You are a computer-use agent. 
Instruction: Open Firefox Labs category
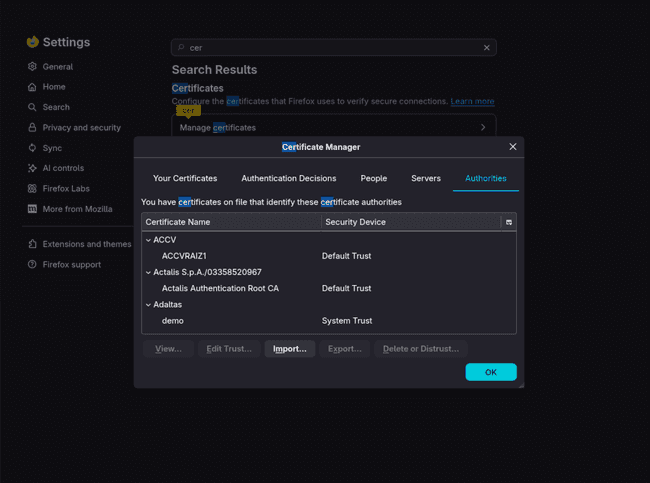pyautogui.click(x=66, y=189)
